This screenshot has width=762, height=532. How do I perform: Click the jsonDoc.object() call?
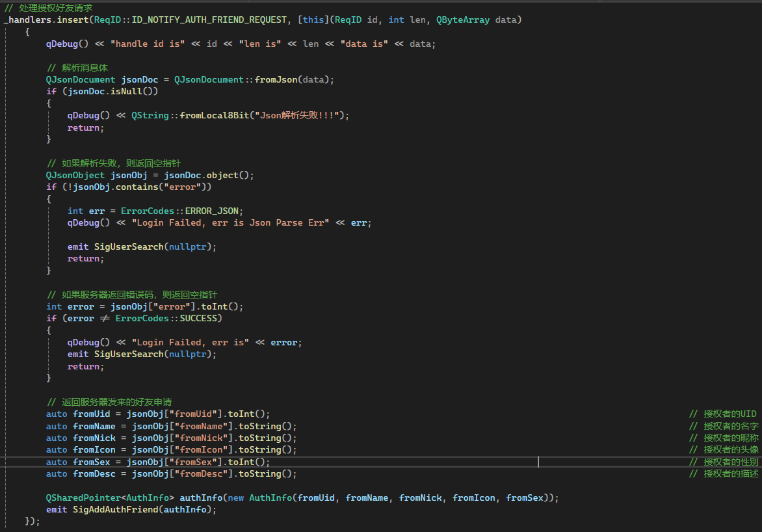pyautogui.click(x=206, y=175)
